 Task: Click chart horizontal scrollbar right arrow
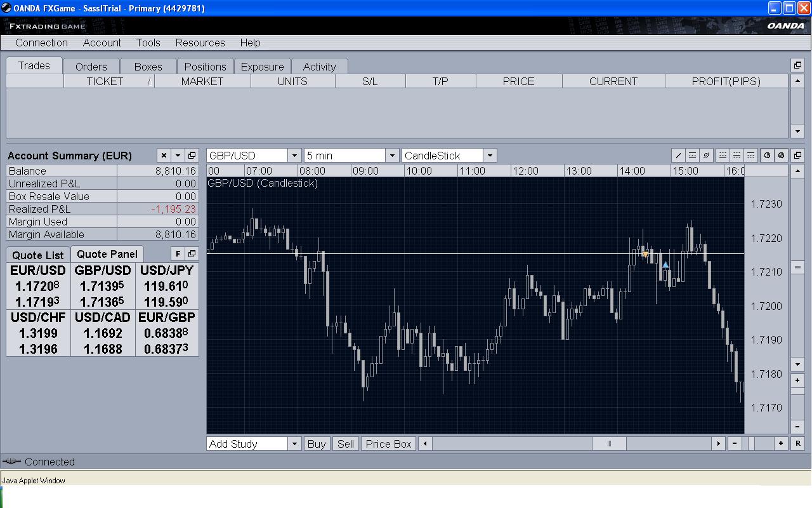[719, 444]
